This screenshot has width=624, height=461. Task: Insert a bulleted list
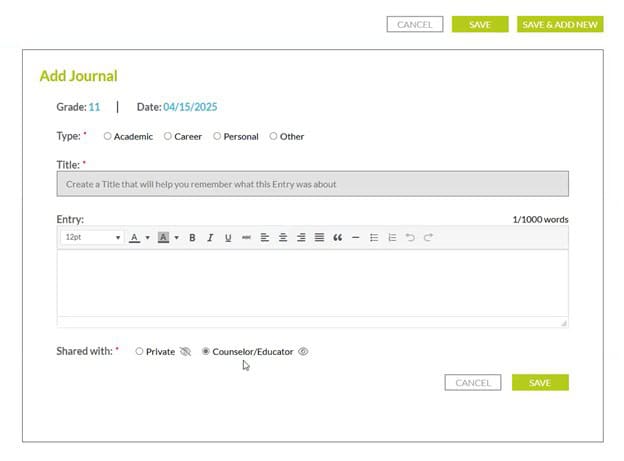(x=374, y=238)
